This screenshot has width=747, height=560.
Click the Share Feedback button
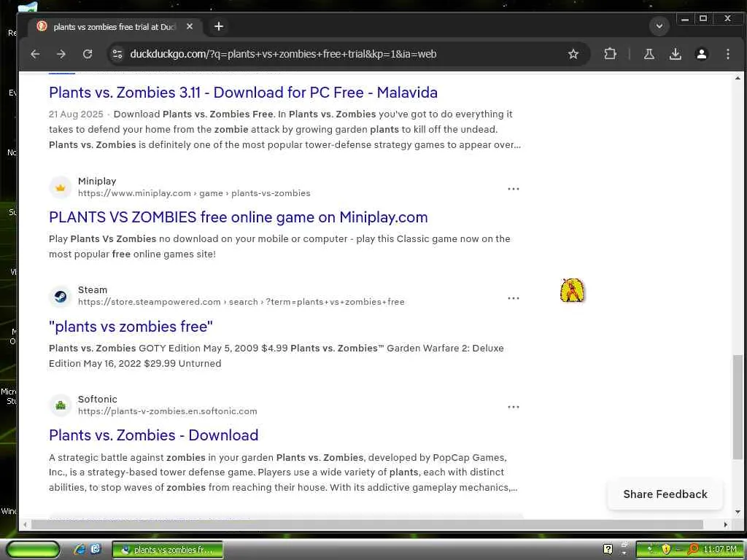click(665, 494)
